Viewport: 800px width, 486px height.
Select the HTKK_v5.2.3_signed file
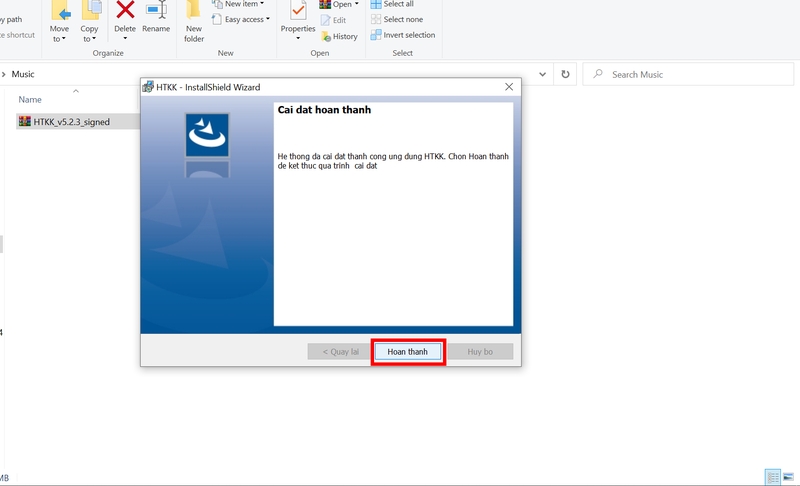point(77,122)
